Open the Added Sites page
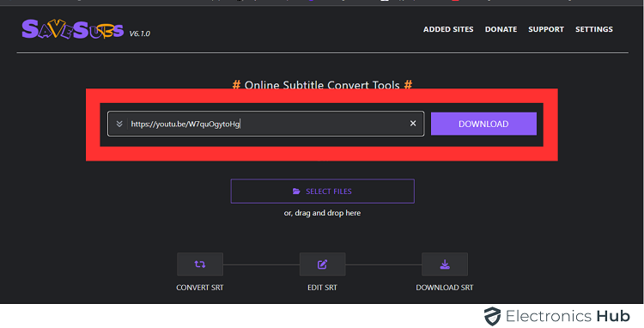Viewport: 644px width, 328px height. (x=448, y=29)
